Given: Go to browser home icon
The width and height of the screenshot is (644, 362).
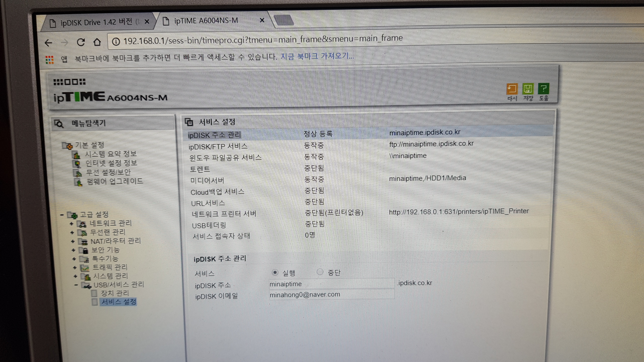Looking at the screenshot, I should [x=97, y=42].
